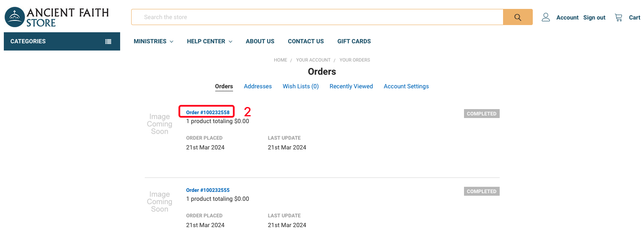The image size is (644, 239).
Task: Click the thumbnail for order #100232558
Action: coord(160,124)
